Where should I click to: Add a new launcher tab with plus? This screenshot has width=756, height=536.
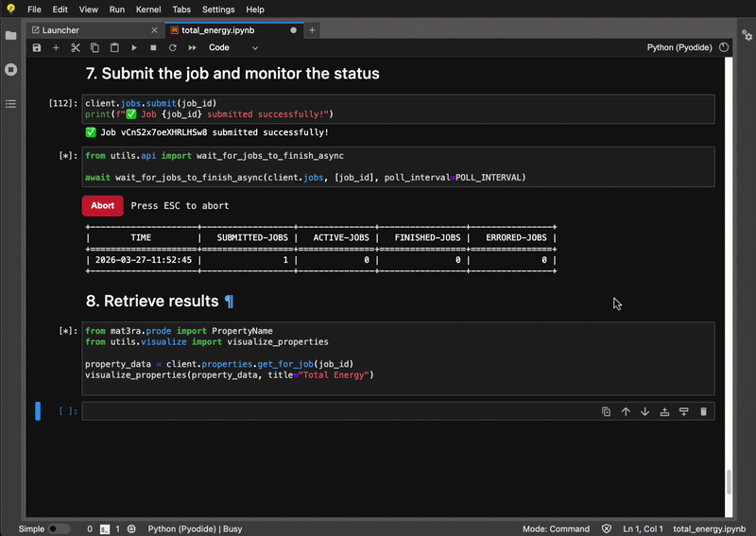(312, 30)
